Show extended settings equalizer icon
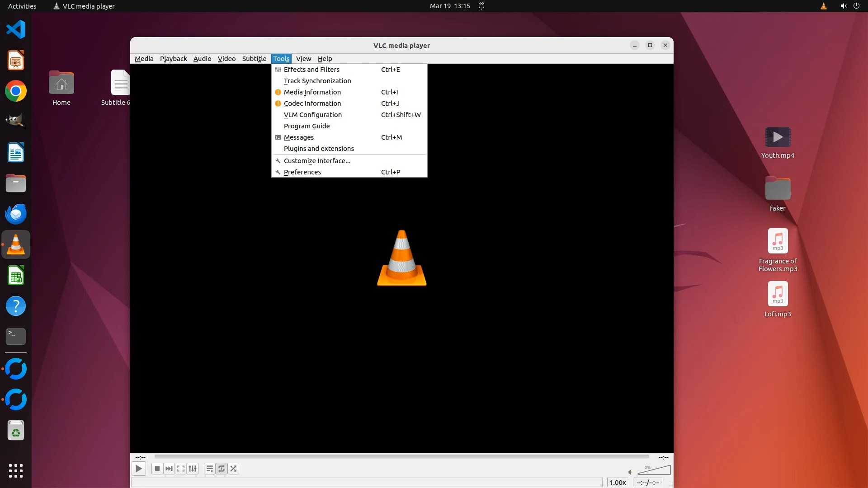 click(193, 469)
